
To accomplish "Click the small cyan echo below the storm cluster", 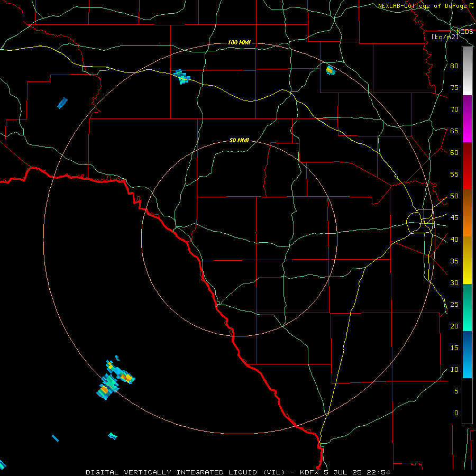I will point(113,436).
